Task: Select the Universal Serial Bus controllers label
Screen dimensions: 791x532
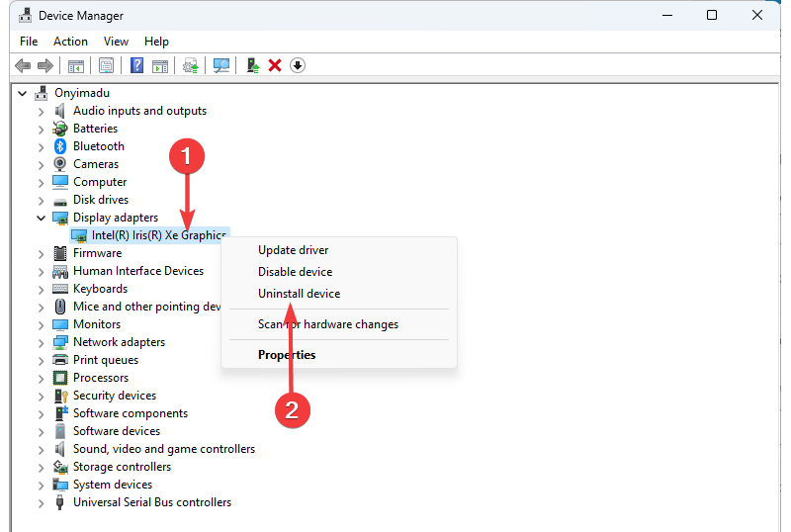Action: [x=152, y=502]
